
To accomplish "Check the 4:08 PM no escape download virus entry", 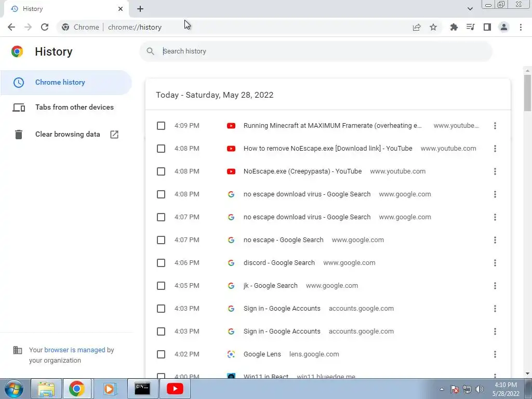I will tap(161, 194).
